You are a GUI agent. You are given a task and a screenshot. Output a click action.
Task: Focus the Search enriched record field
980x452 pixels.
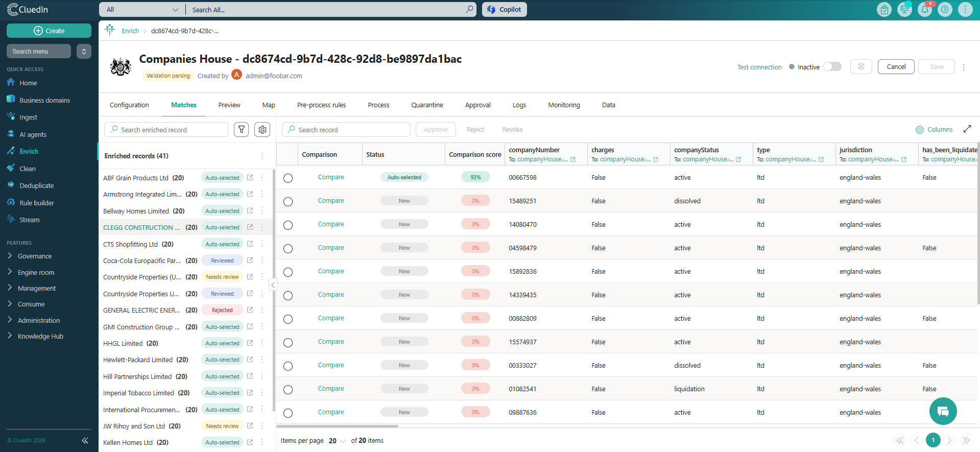click(x=166, y=130)
